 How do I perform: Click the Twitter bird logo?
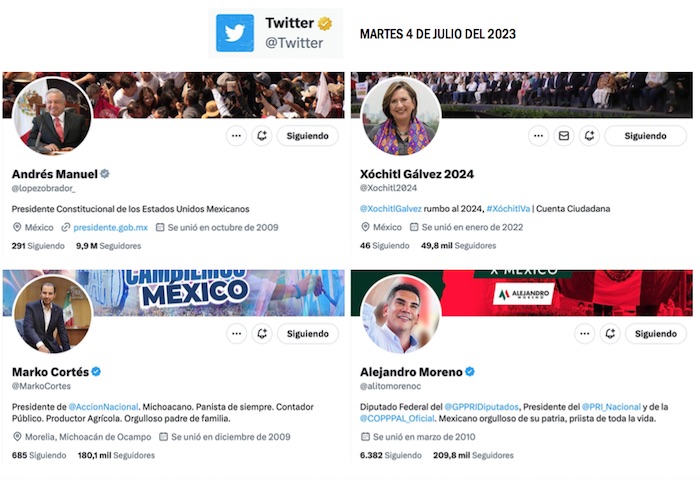(235, 33)
